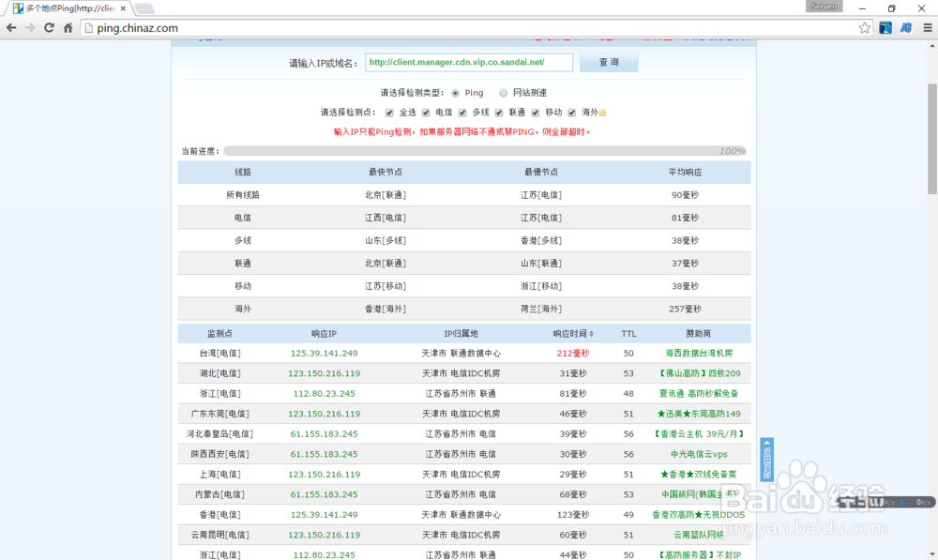Open new tab button
938x560 pixels.
[x=144, y=8]
